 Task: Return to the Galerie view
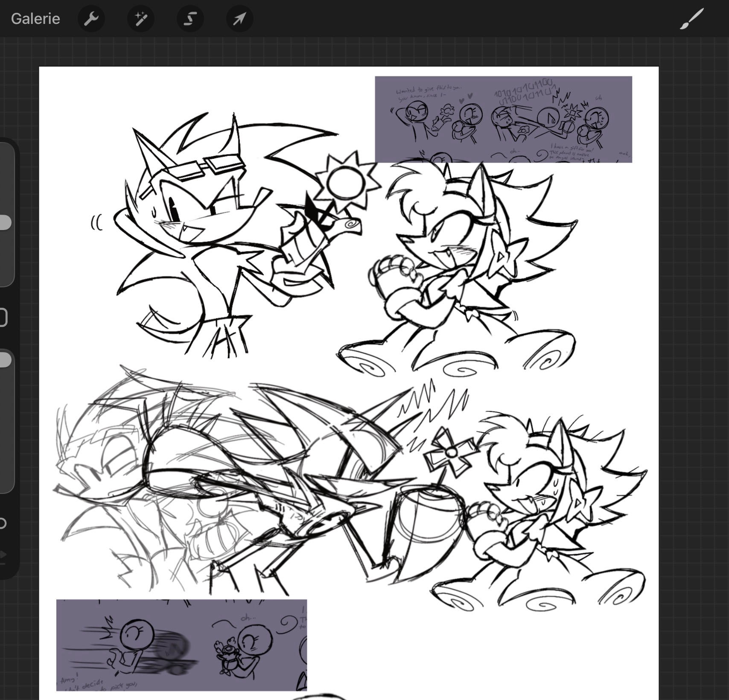pos(35,19)
